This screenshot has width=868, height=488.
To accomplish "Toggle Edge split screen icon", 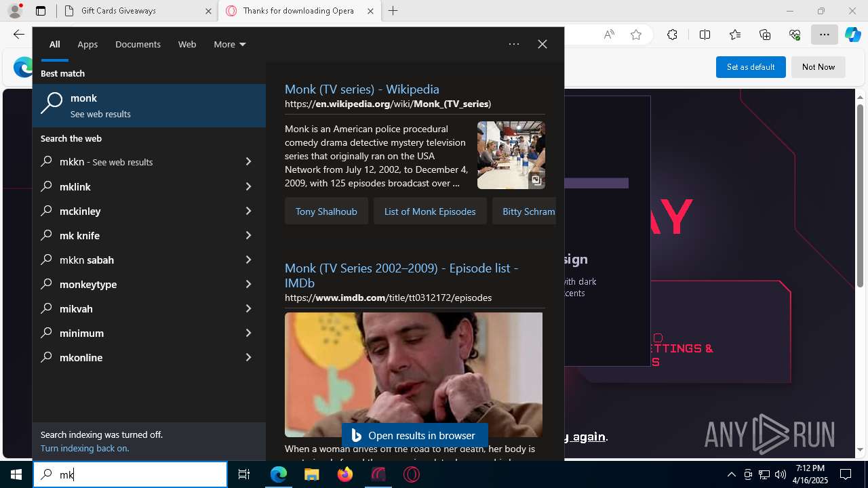I will (705, 35).
